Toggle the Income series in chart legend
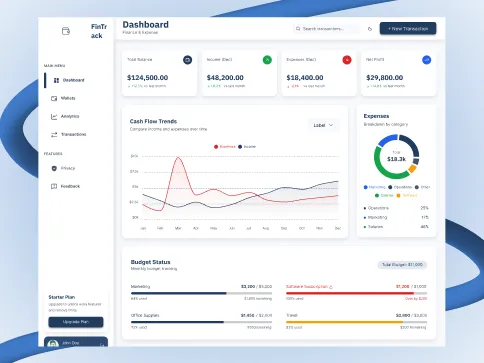The width and height of the screenshot is (484, 363). pos(247,147)
